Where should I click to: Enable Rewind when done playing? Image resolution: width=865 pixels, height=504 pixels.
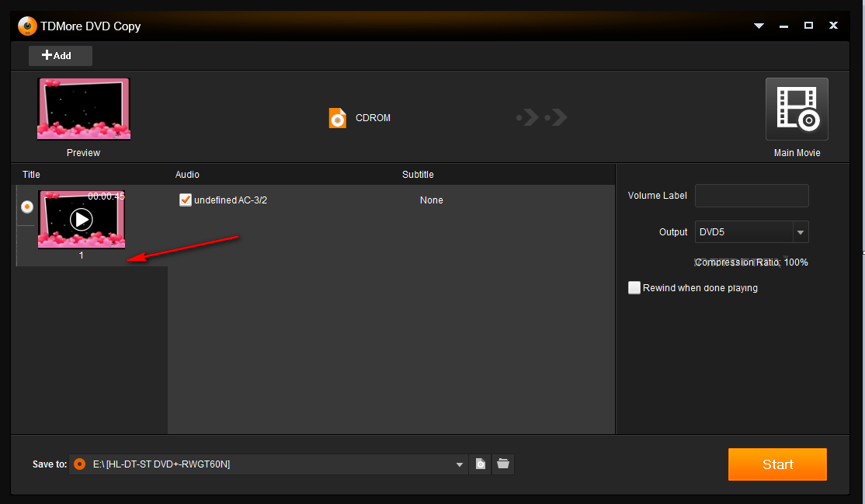click(x=634, y=287)
